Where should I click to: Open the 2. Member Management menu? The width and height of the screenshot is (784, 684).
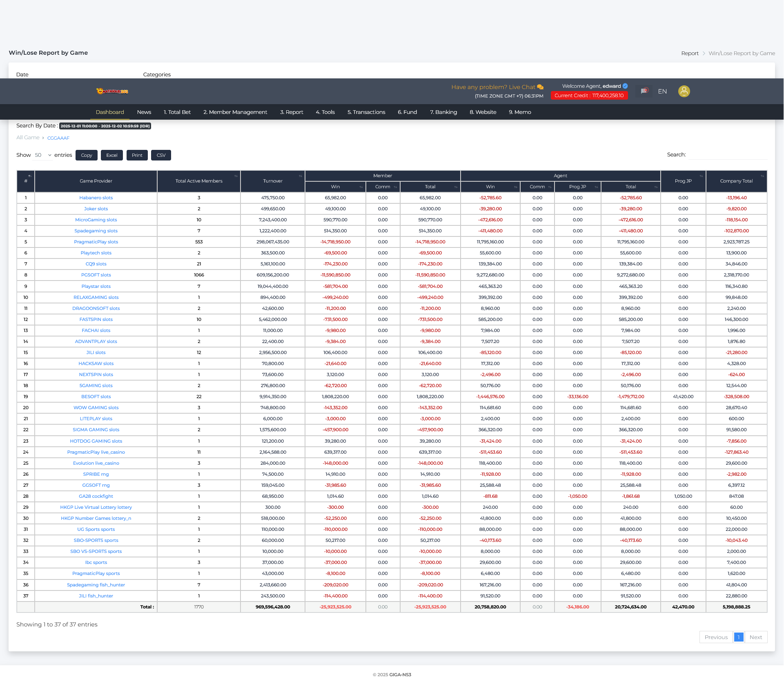(x=235, y=112)
